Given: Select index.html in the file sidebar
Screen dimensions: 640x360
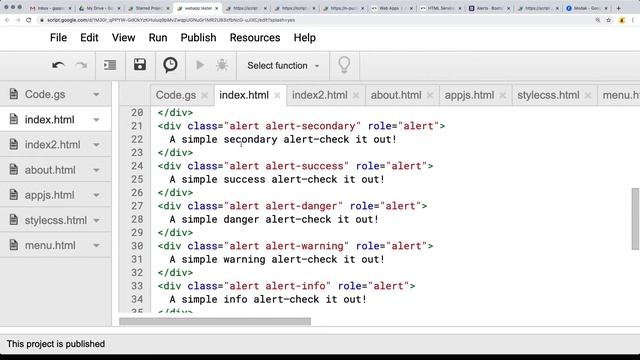Looking at the screenshot, I should (56, 120).
